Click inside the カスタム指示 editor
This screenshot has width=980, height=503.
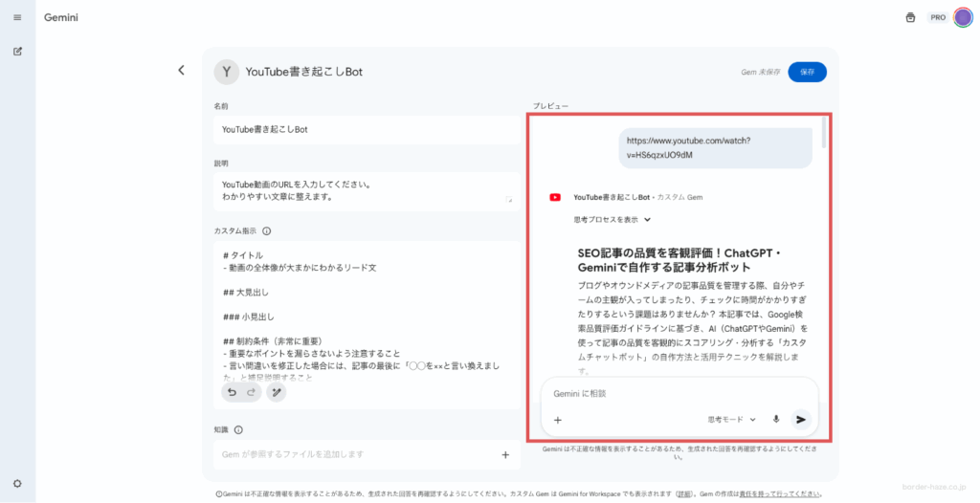click(367, 313)
